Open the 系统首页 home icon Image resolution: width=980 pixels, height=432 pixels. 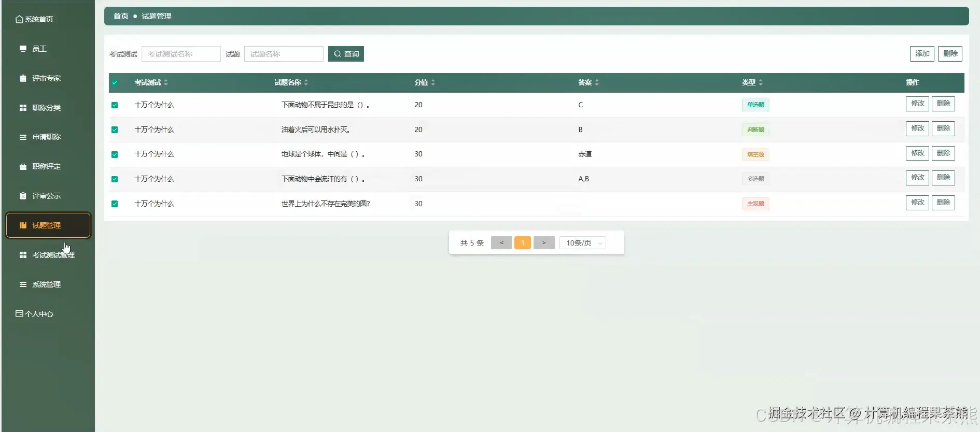click(19, 19)
